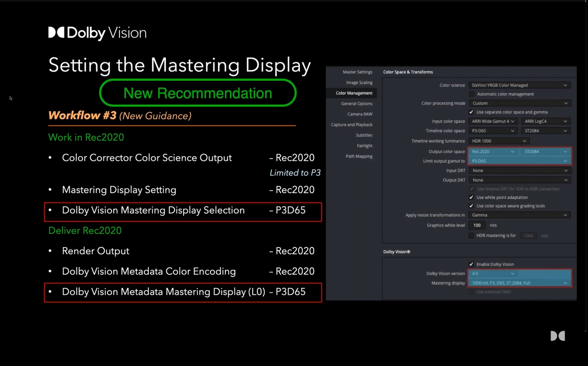Click the Workflow #3 (New Guidance) heading
588x366 pixels.
120,116
